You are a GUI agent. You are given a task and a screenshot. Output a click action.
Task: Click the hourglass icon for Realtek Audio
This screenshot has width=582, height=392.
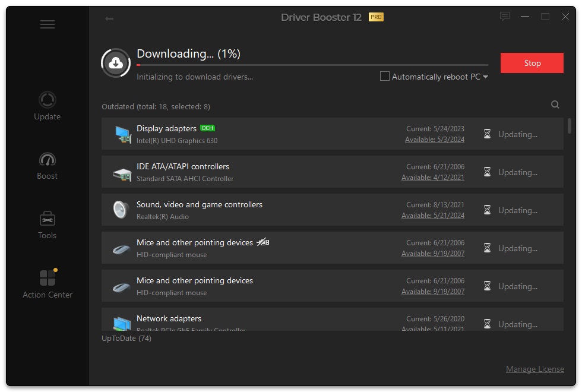(x=488, y=210)
